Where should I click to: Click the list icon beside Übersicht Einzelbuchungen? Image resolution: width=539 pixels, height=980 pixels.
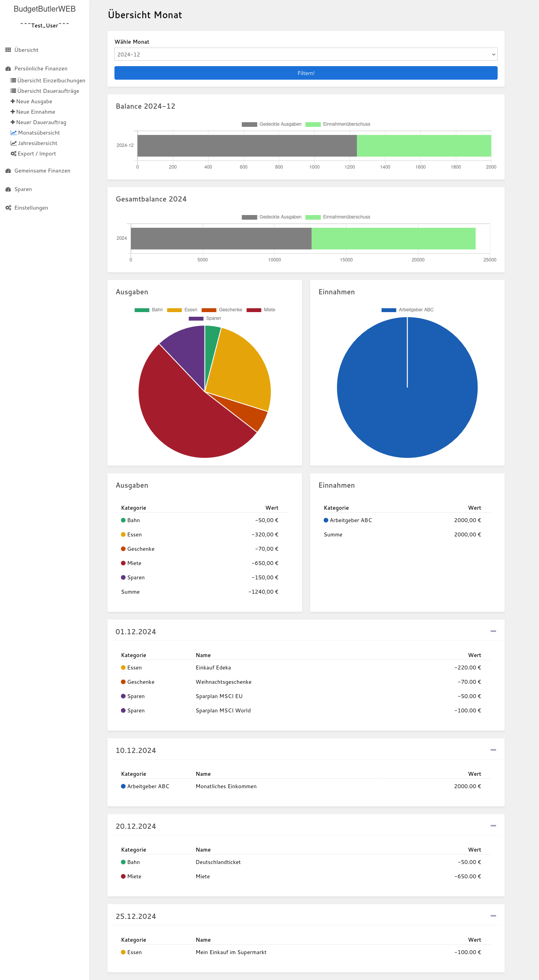click(13, 80)
